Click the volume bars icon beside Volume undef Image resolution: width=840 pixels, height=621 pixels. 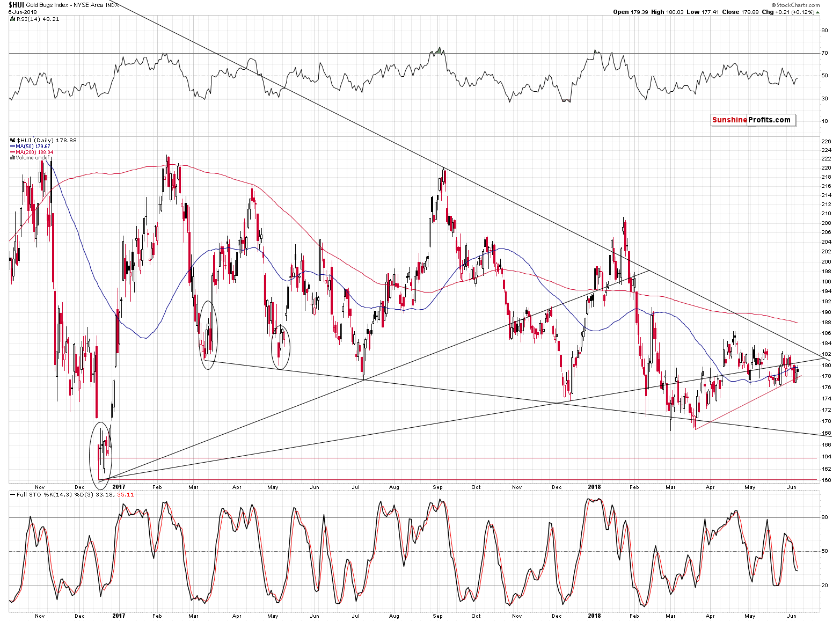[12, 158]
